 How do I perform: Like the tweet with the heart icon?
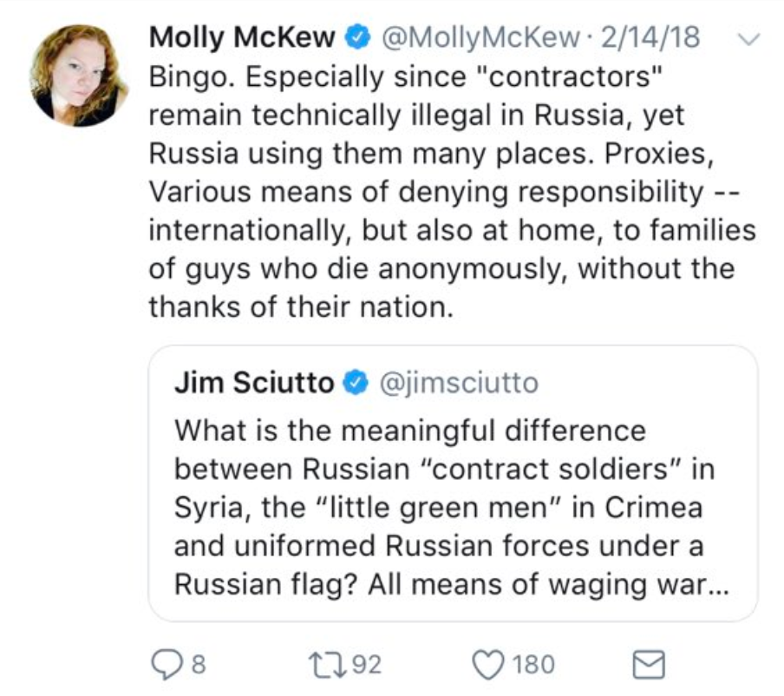pos(488,665)
